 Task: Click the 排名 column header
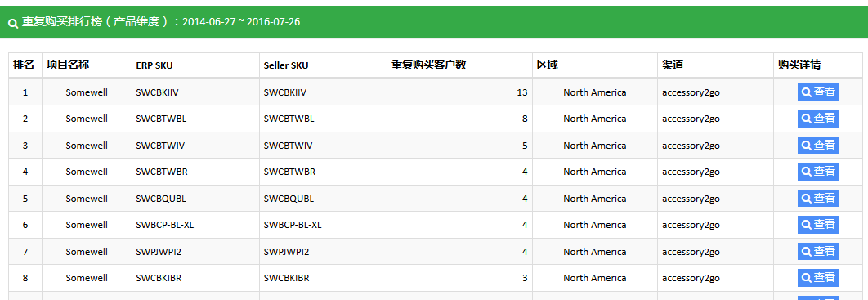coord(25,65)
